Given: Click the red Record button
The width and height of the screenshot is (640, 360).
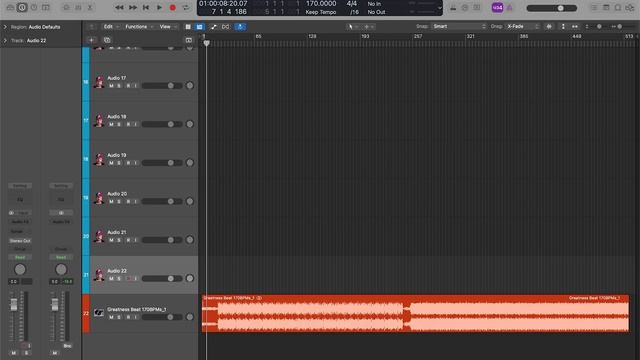Looking at the screenshot, I should (x=173, y=7).
